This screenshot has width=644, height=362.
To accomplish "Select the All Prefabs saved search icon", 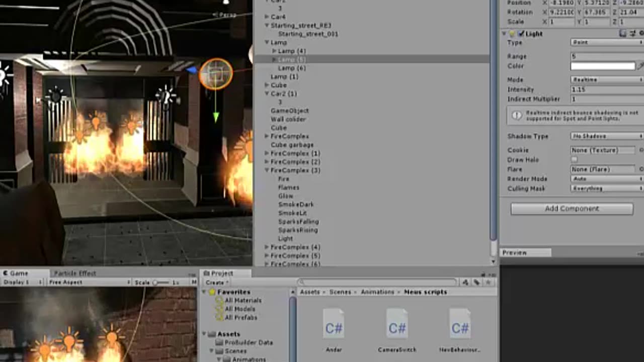I will [219, 317].
